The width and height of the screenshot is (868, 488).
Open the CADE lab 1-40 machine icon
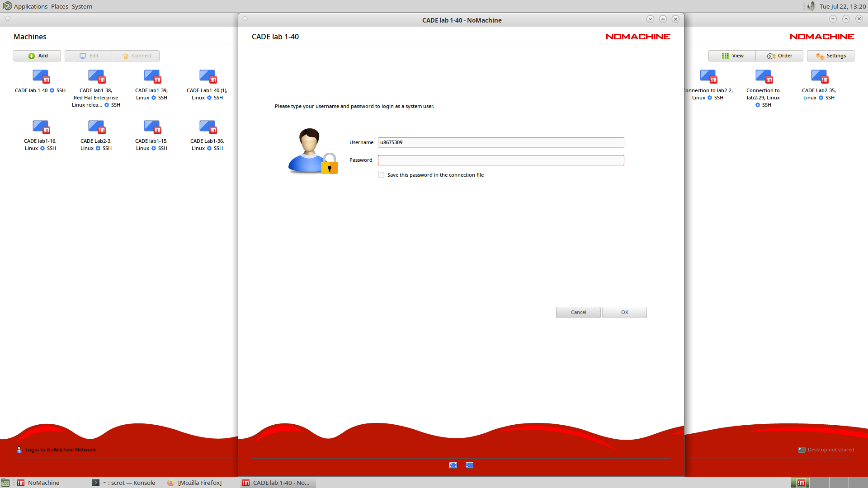41,77
